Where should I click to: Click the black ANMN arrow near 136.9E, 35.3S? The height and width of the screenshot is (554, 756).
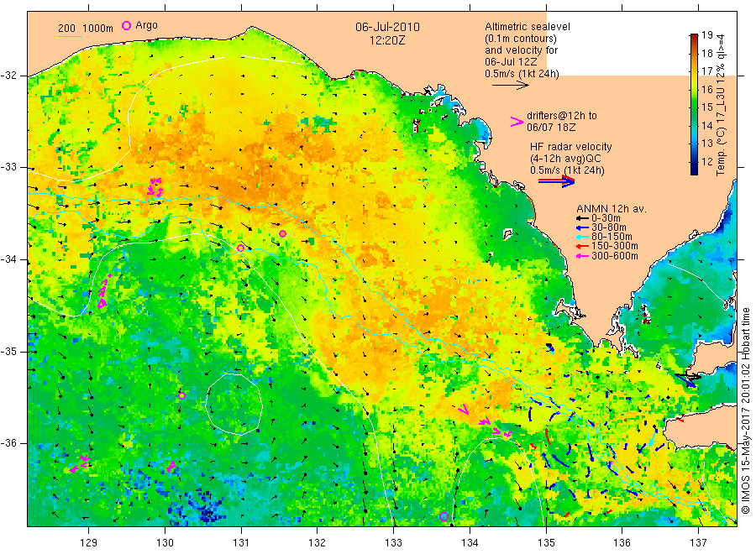click(687, 375)
